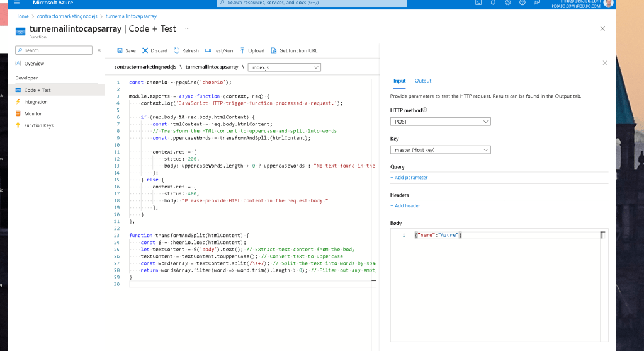Click the ellipsis next to Code + Test title
The width and height of the screenshot is (644, 351).
[x=188, y=29]
